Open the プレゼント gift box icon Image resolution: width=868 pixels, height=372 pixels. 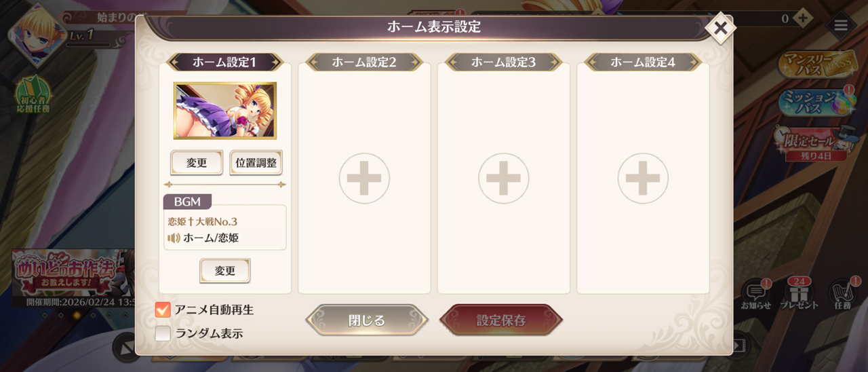[x=798, y=293]
